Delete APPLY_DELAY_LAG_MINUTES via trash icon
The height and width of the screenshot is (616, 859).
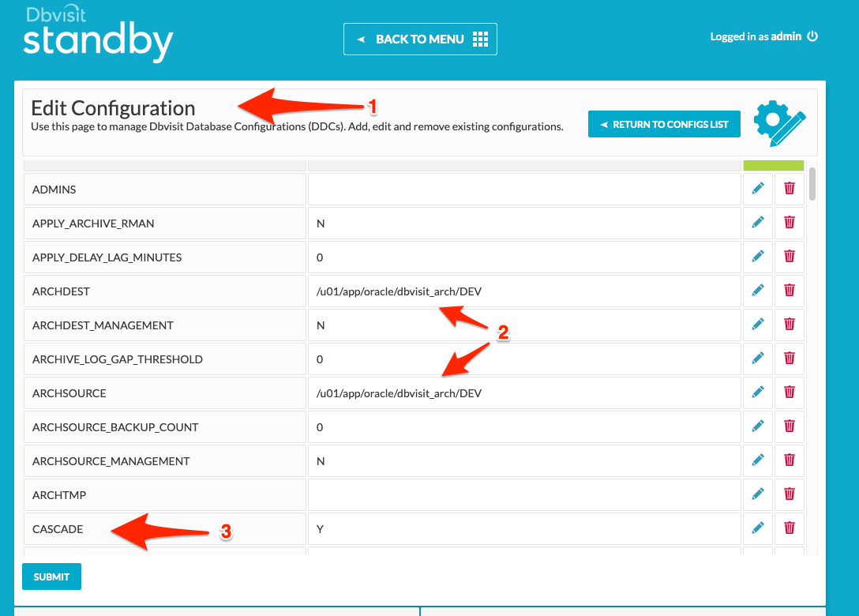790,257
